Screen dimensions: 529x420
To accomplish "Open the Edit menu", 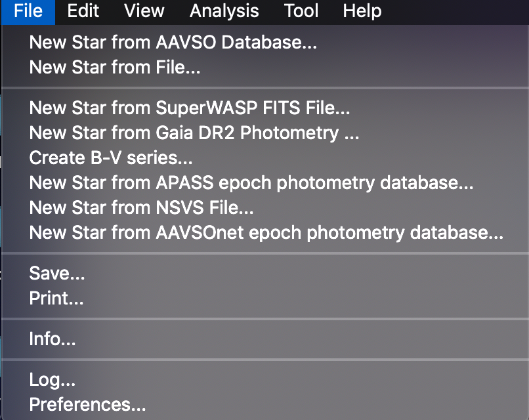I will (x=83, y=11).
